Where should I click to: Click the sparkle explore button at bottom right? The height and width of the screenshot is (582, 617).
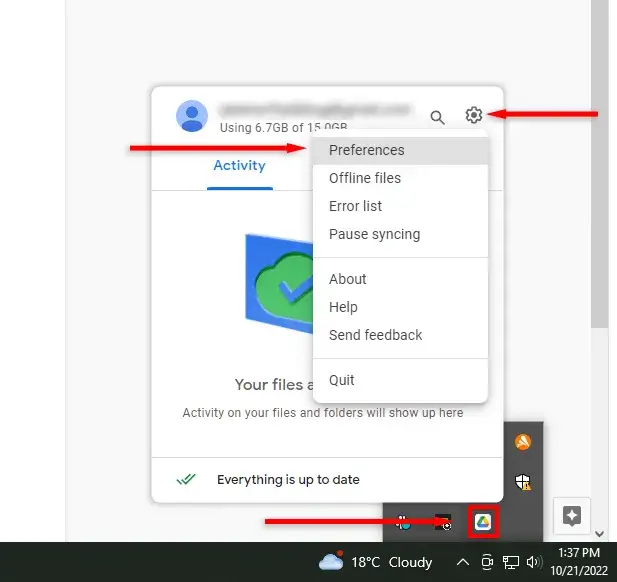[x=571, y=515]
